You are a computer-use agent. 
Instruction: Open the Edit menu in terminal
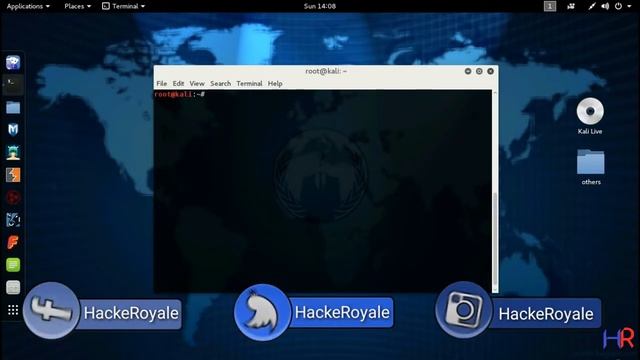point(178,83)
